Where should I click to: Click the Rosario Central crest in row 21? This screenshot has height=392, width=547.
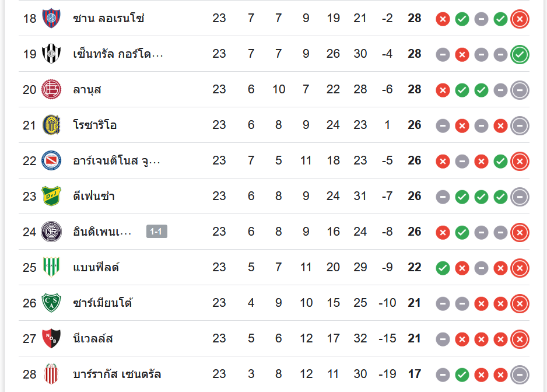coord(51,125)
